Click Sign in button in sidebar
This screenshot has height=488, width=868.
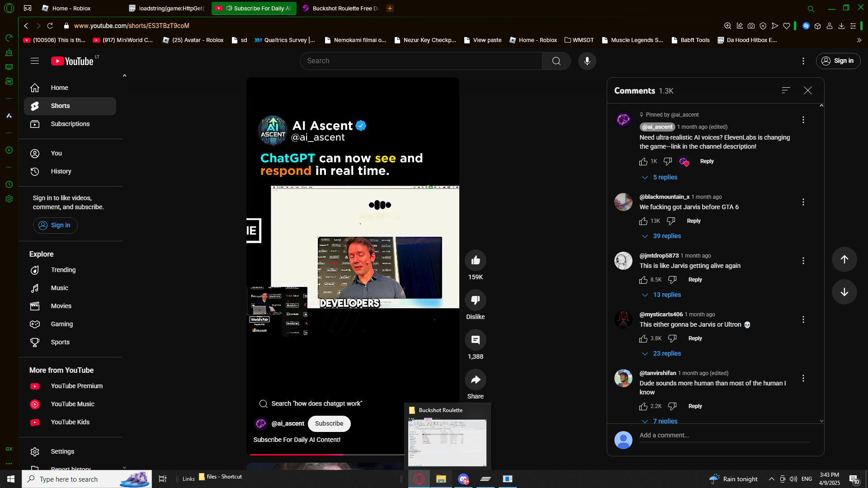tap(55, 225)
